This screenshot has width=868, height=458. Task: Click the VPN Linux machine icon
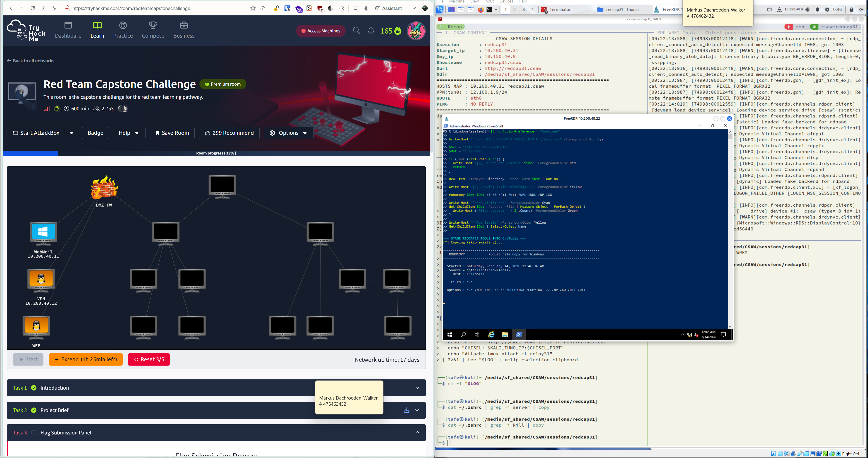(41, 280)
